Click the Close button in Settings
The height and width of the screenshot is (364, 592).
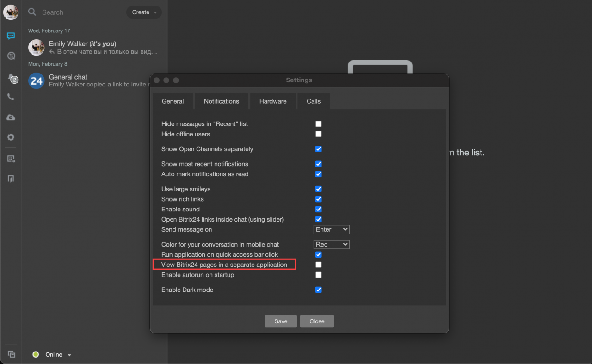[x=317, y=321]
